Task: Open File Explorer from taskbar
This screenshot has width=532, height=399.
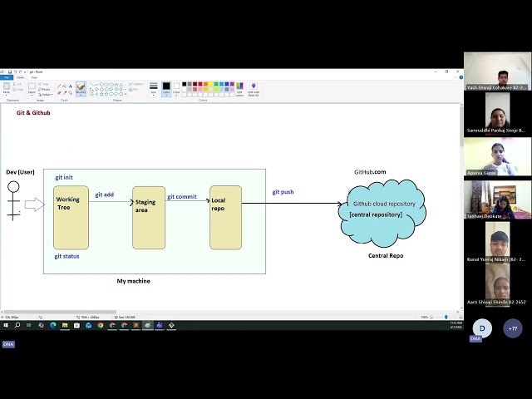Action: [65, 325]
